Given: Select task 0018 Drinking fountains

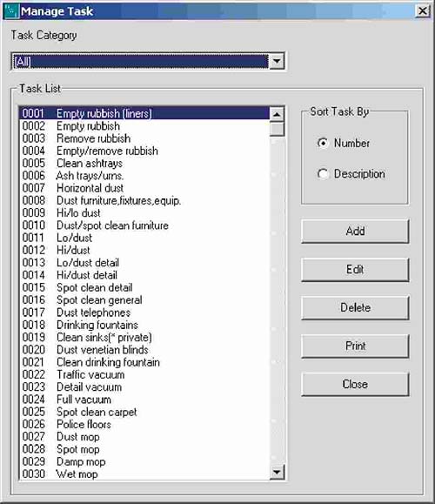Looking at the screenshot, I should tap(144, 325).
